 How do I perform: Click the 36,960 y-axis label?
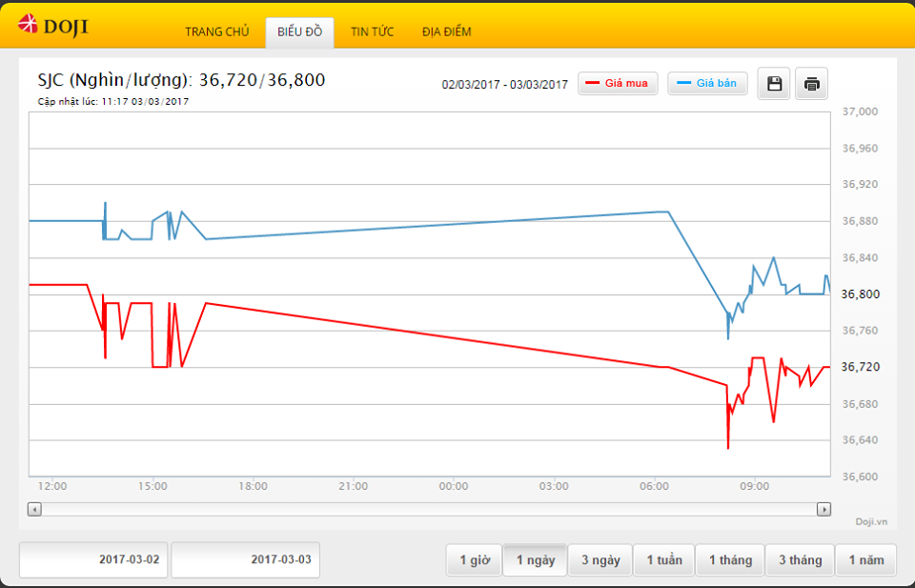(860, 148)
